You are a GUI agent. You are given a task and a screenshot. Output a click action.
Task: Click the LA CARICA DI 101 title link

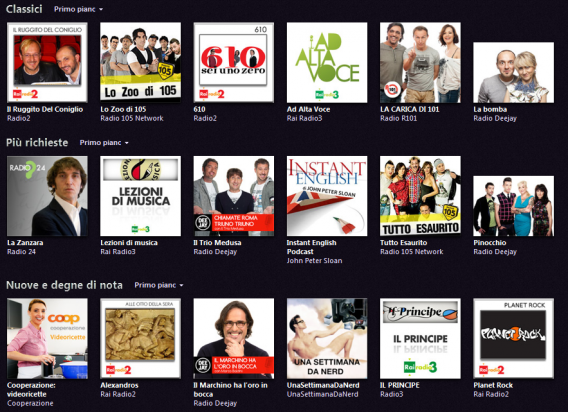(x=409, y=109)
